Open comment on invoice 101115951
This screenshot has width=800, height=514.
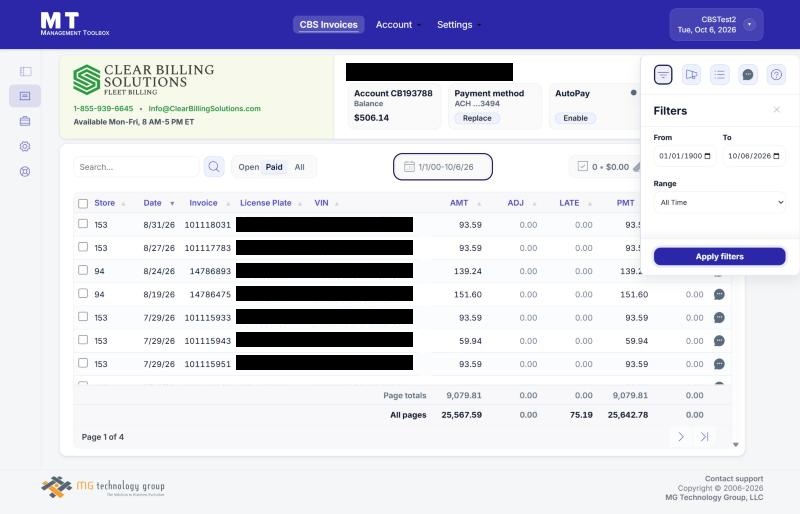tap(719, 364)
